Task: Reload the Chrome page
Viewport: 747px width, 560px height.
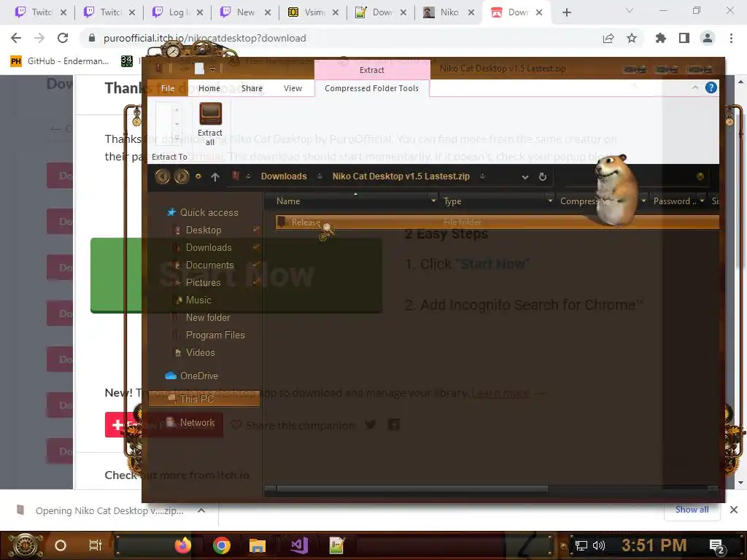Action: tap(63, 38)
